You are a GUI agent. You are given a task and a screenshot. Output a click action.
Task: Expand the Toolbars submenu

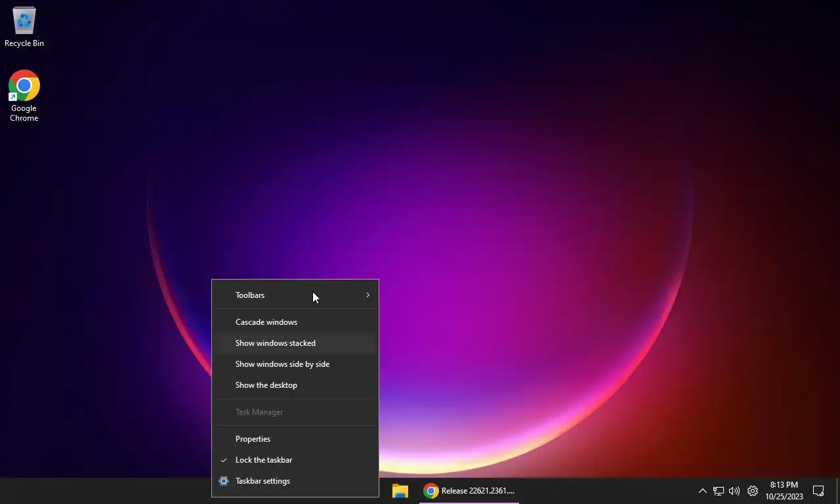coord(295,295)
